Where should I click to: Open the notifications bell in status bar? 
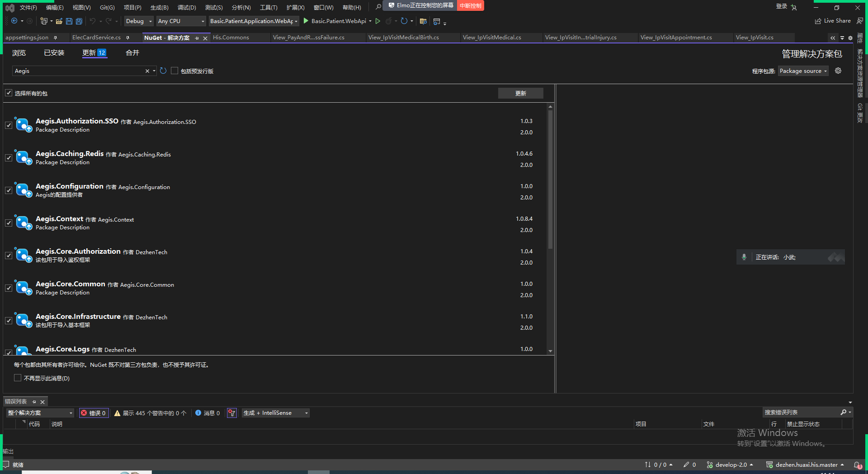pyautogui.click(x=857, y=465)
